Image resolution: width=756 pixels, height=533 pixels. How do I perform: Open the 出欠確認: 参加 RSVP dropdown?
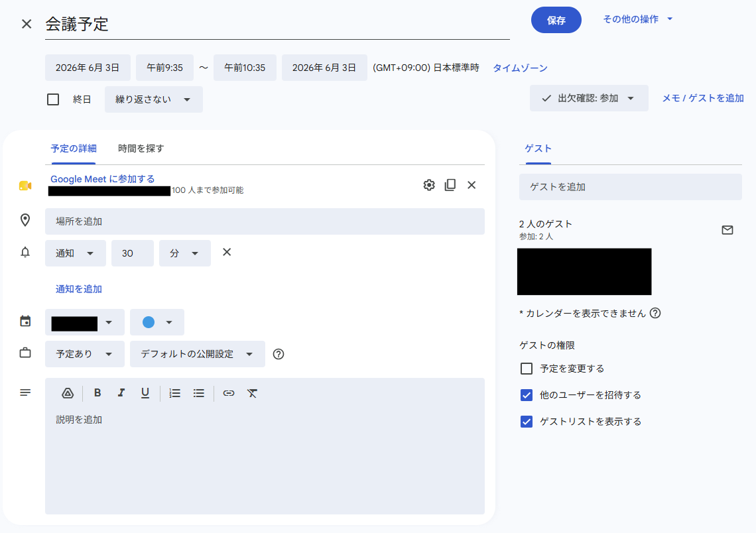pos(589,98)
